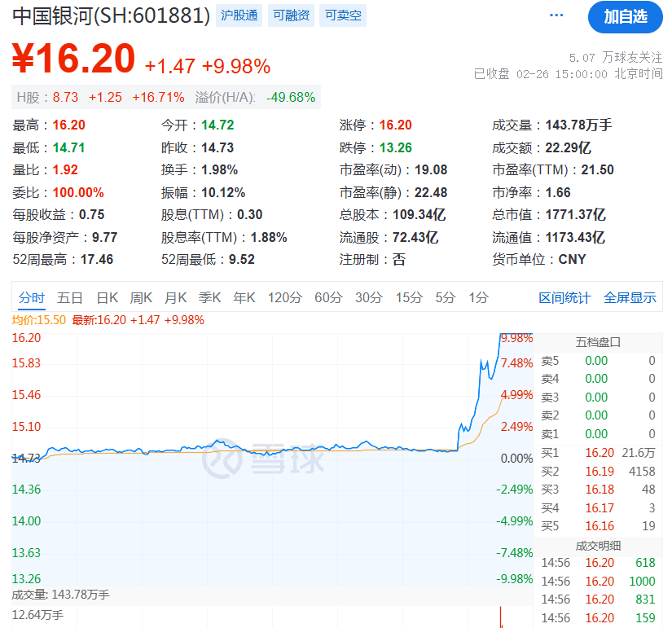
Task: Click the 流通值 value 1173.43亿
Action: pyautogui.click(x=575, y=237)
